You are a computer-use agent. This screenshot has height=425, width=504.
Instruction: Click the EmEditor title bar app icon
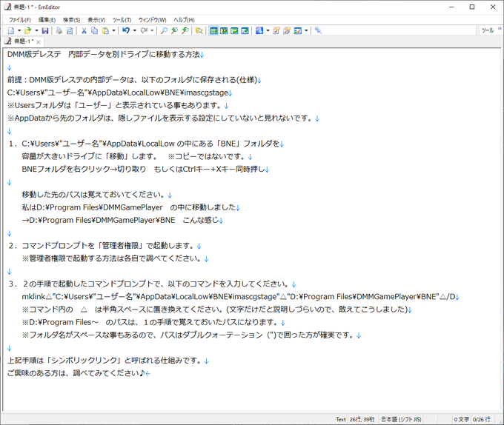coord(7,7)
